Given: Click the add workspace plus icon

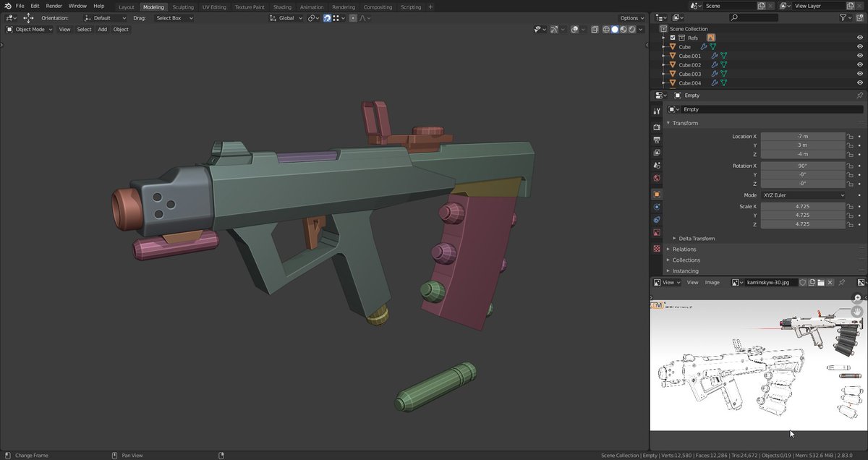Looking at the screenshot, I should pos(430,7).
